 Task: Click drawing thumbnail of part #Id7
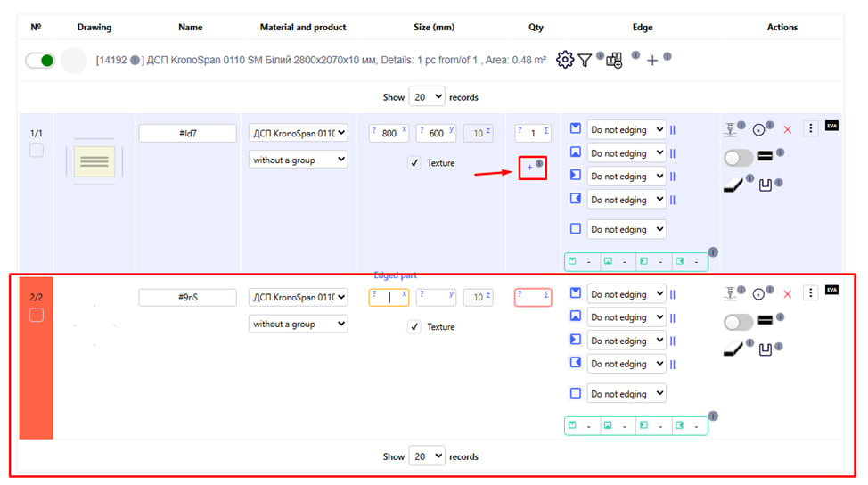click(94, 161)
